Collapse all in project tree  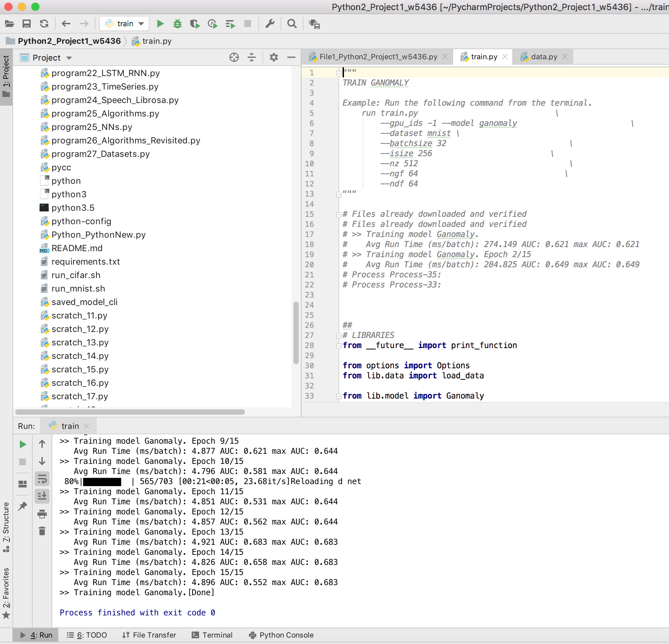(x=252, y=57)
